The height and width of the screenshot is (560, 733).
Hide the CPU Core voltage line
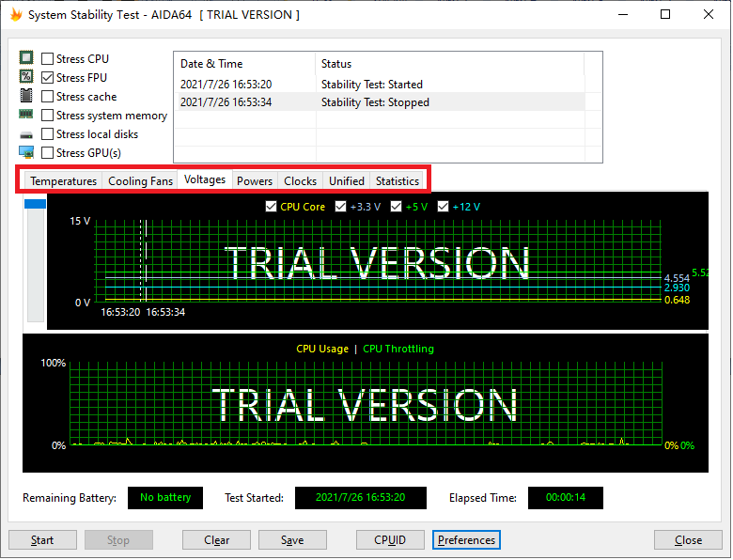click(x=272, y=207)
